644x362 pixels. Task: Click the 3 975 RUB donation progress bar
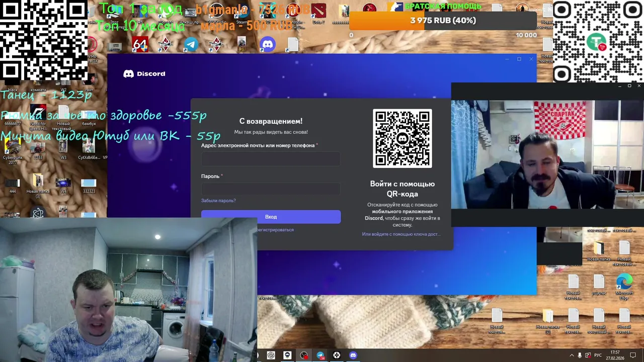443,21
